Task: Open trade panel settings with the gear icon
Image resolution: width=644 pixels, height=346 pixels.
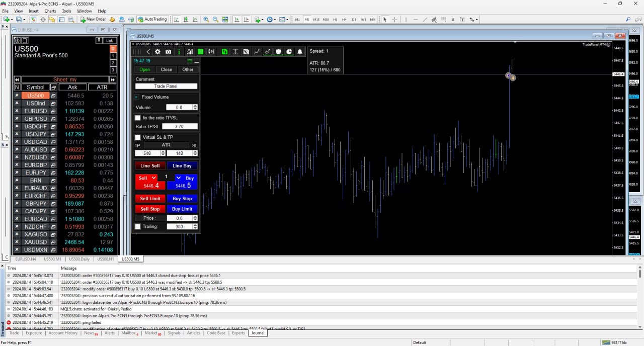Action: (157, 51)
